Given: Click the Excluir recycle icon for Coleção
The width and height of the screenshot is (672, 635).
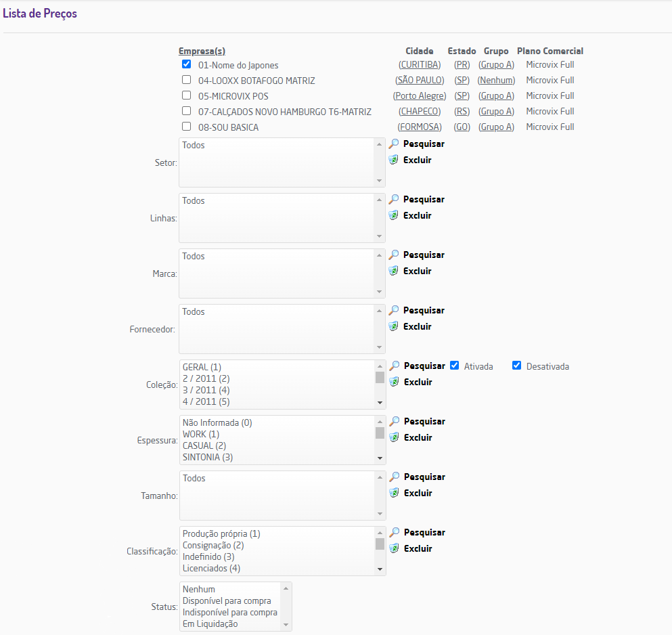Looking at the screenshot, I should 394,382.
